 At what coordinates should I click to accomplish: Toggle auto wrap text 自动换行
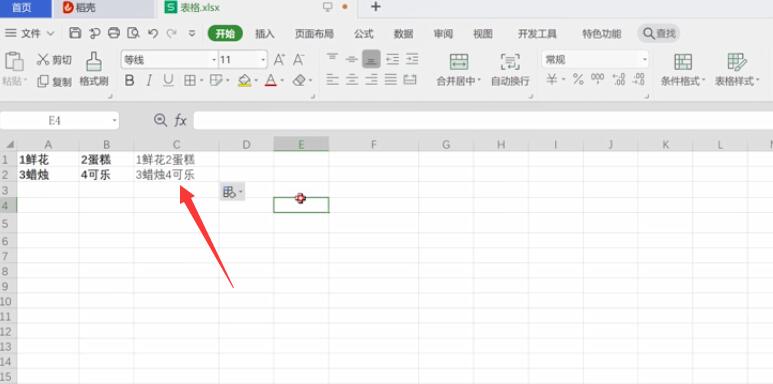(x=510, y=70)
